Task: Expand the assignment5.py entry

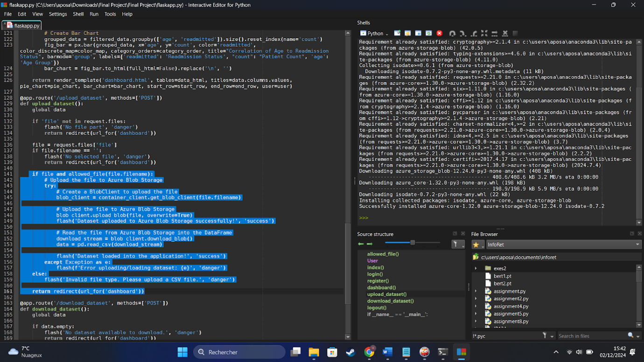Action: (x=476, y=313)
